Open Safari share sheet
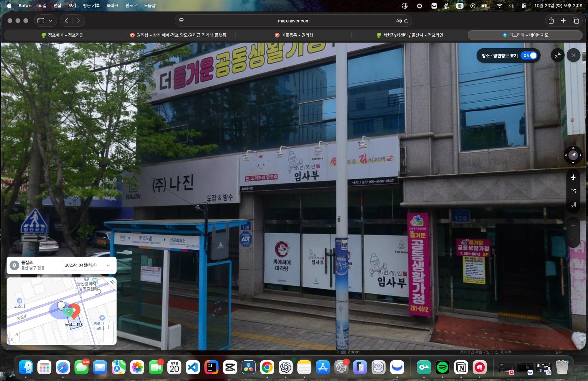The image size is (588, 381). (551, 21)
